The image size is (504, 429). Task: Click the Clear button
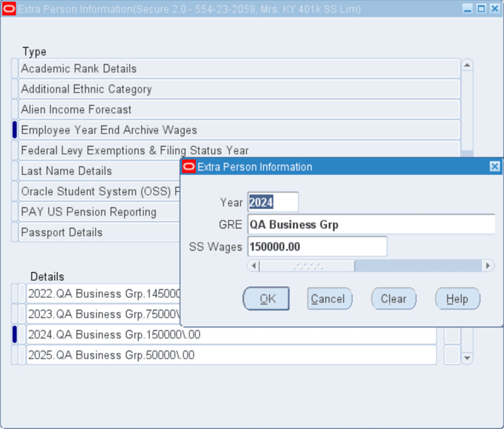(x=394, y=299)
